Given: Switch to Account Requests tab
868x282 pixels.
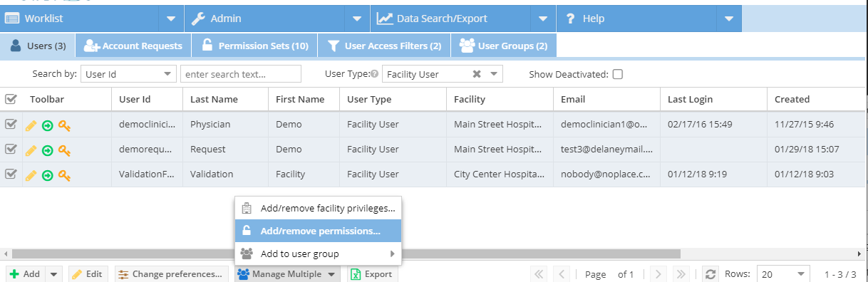Looking at the screenshot, I should coord(133,46).
